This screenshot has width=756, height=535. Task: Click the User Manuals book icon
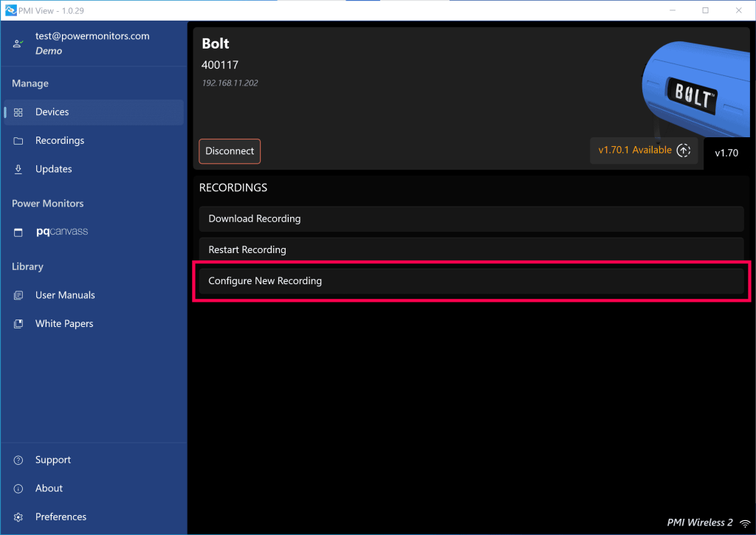pos(17,294)
